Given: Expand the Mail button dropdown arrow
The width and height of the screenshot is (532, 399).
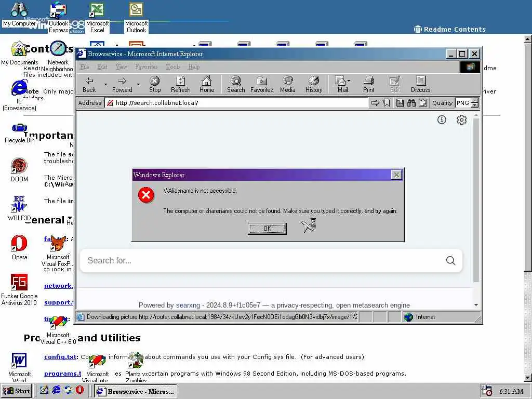Looking at the screenshot, I should pyautogui.click(x=349, y=81).
